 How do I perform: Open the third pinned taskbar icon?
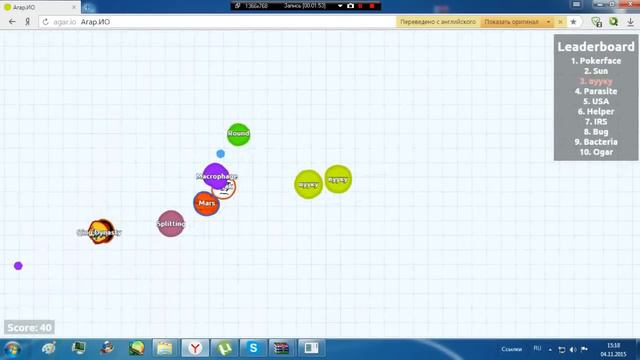107,348
